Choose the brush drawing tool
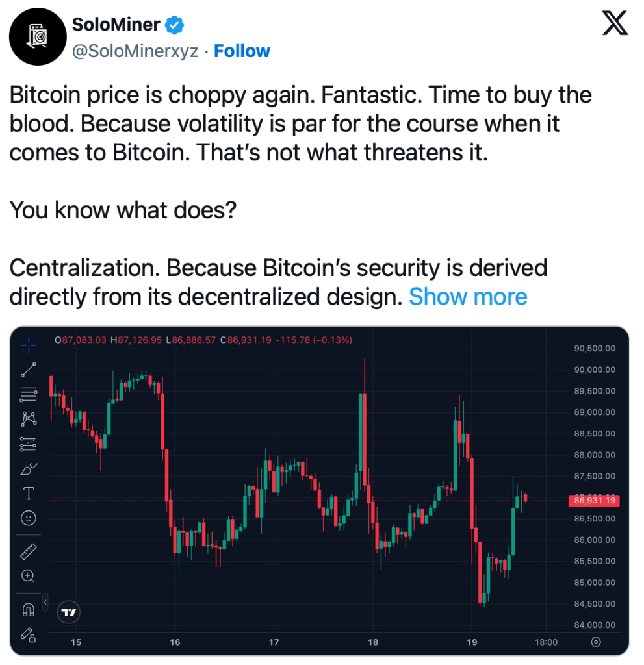 [29, 468]
